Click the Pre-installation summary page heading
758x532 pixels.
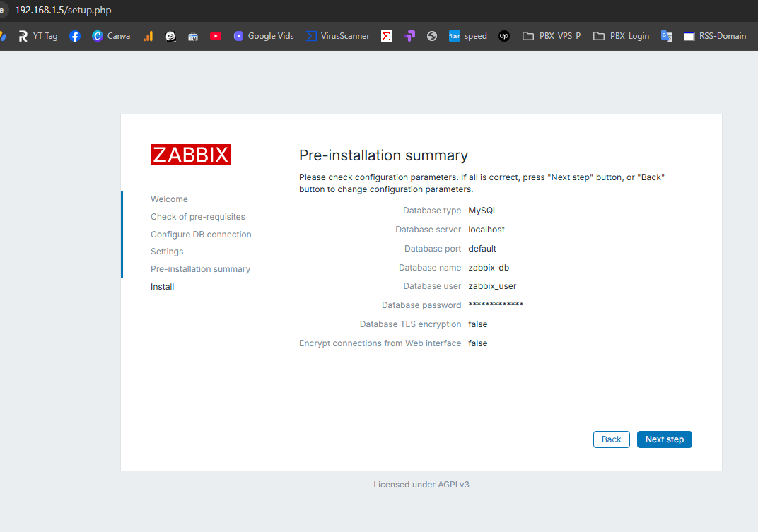pyautogui.click(x=384, y=155)
